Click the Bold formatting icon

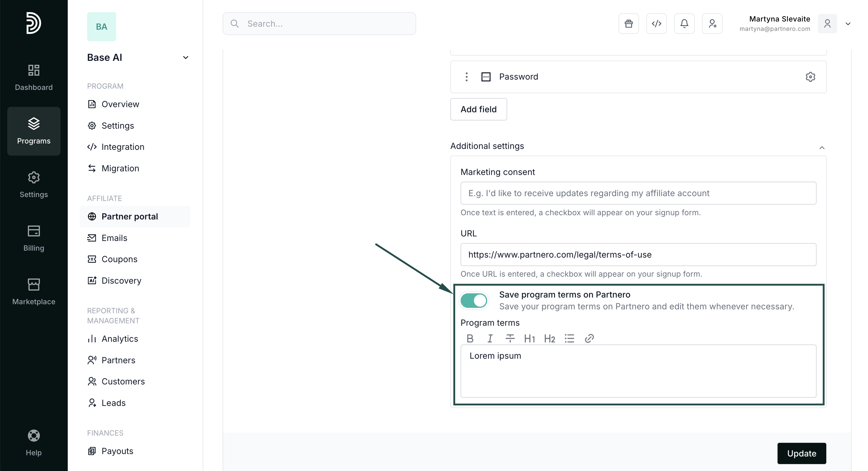(x=470, y=338)
